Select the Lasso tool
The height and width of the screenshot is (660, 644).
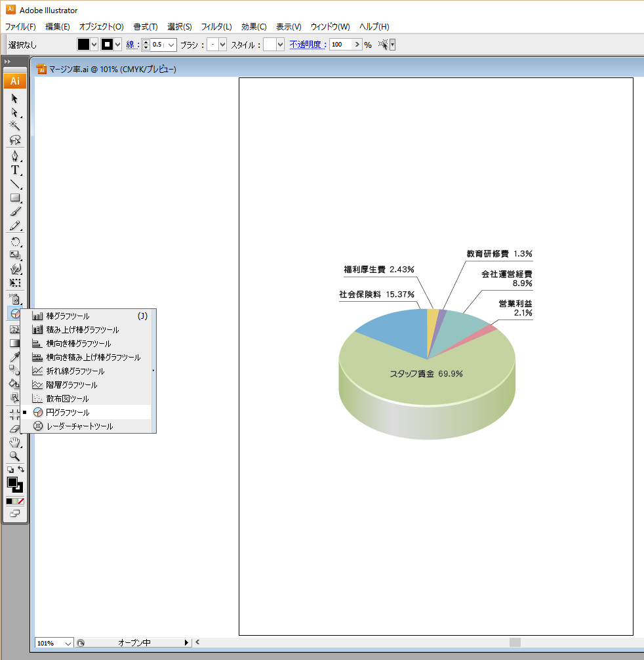pyautogui.click(x=14, y=140)
